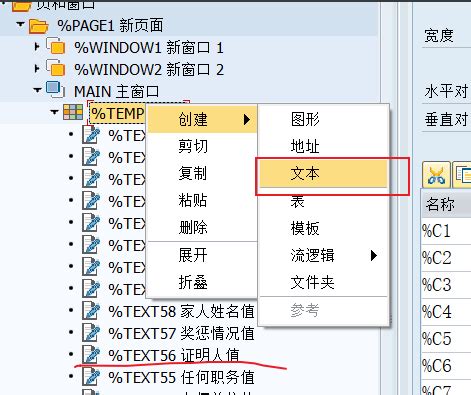
Task: Select 文本 in the create submenu
Action: point(323,173)
